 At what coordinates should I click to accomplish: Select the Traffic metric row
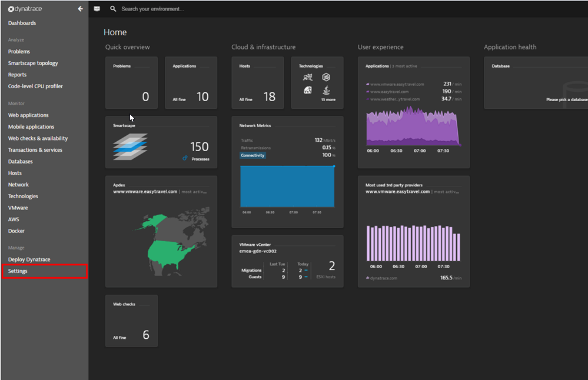(x=288, y=140)
